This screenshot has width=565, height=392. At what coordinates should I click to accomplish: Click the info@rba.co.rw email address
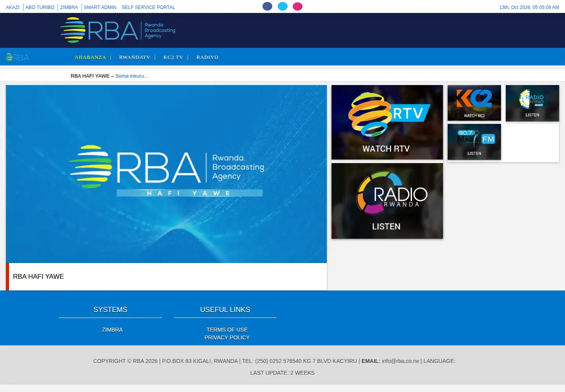click(401, 361)
